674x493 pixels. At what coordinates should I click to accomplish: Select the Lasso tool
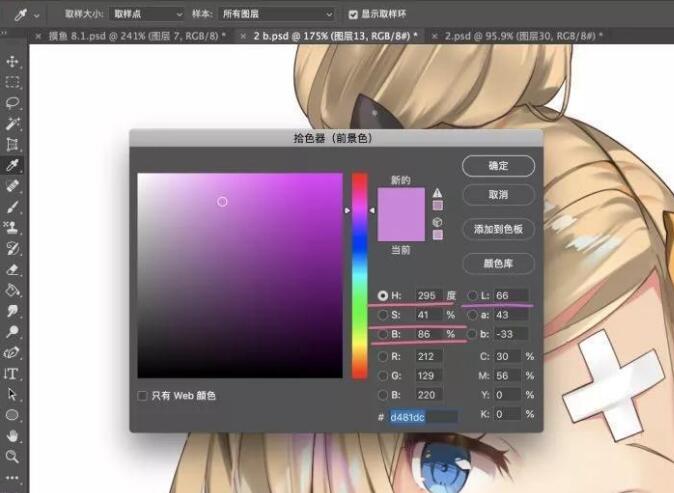click(12, 103)
